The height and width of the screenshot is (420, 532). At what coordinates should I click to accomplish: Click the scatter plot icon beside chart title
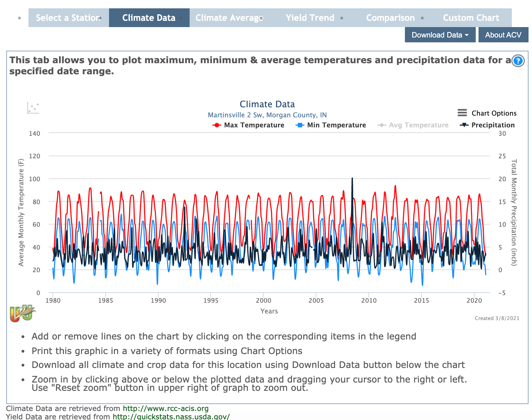click(x=33, y=108)
